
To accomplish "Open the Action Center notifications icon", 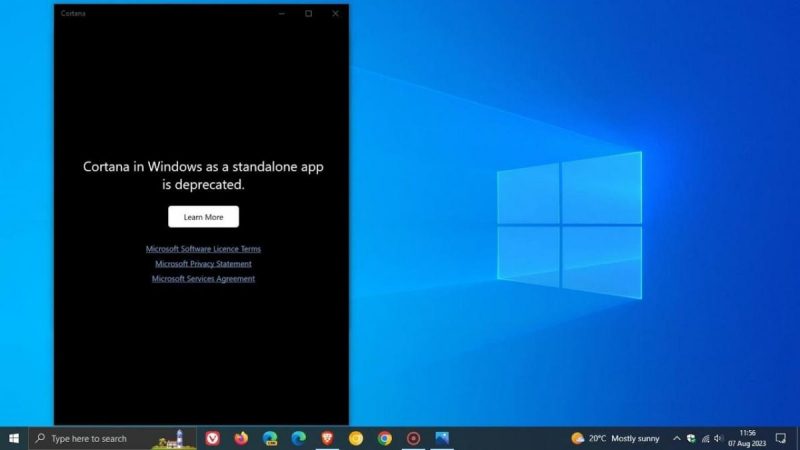I will click(781, 438).
